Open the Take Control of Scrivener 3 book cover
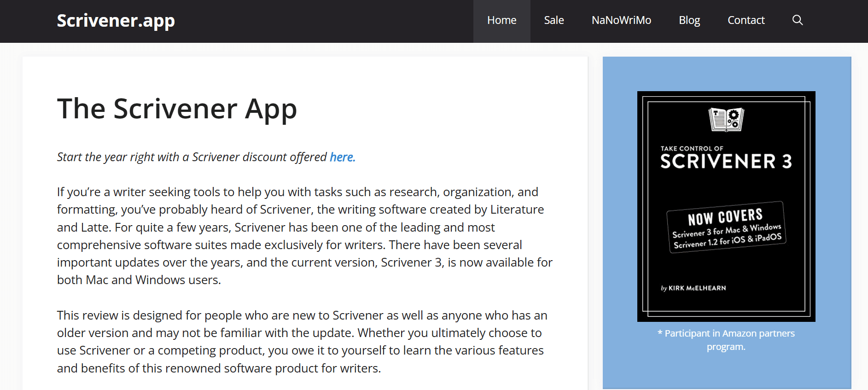The width and height of the screenshot is (868, 390). click(726, 206)
